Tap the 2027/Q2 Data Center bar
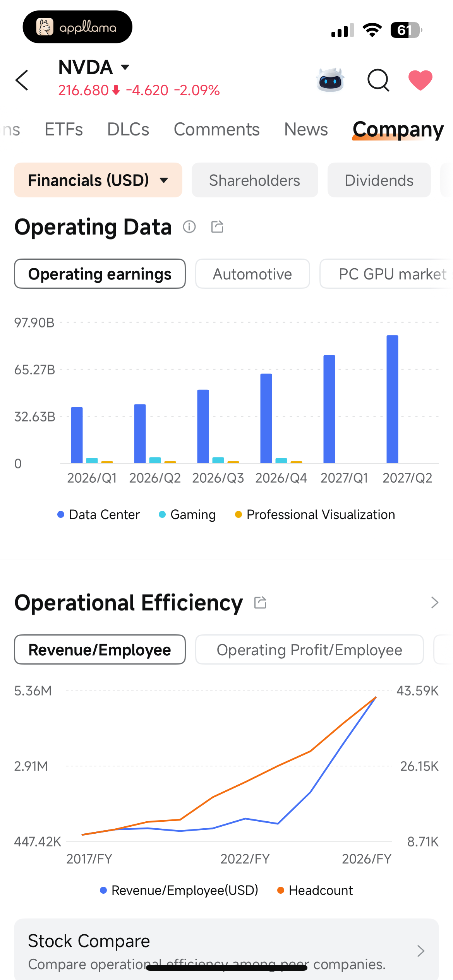 [392, 399]
